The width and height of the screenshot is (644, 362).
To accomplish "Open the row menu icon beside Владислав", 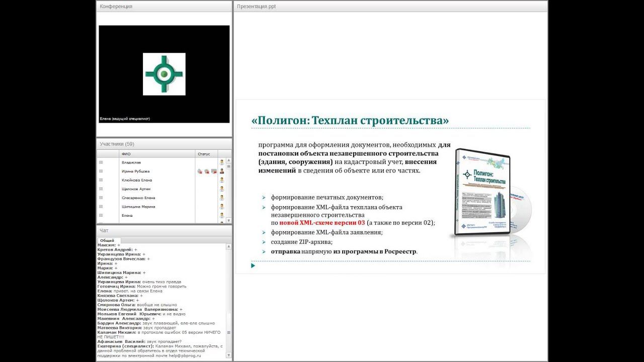I will tap(101, 162).
